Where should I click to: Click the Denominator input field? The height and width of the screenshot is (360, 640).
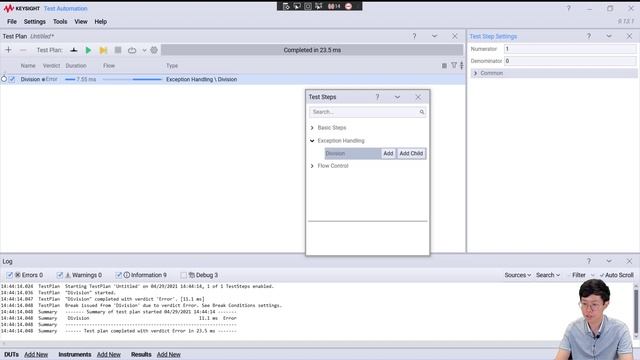[x=570, y=61]
